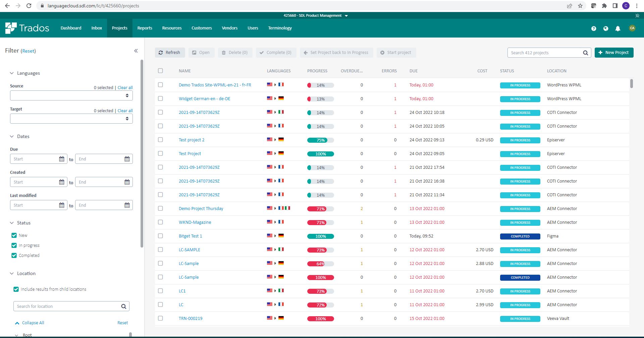Click the New Project button
The height and width of the screenshot is (338, 644).
613,53
